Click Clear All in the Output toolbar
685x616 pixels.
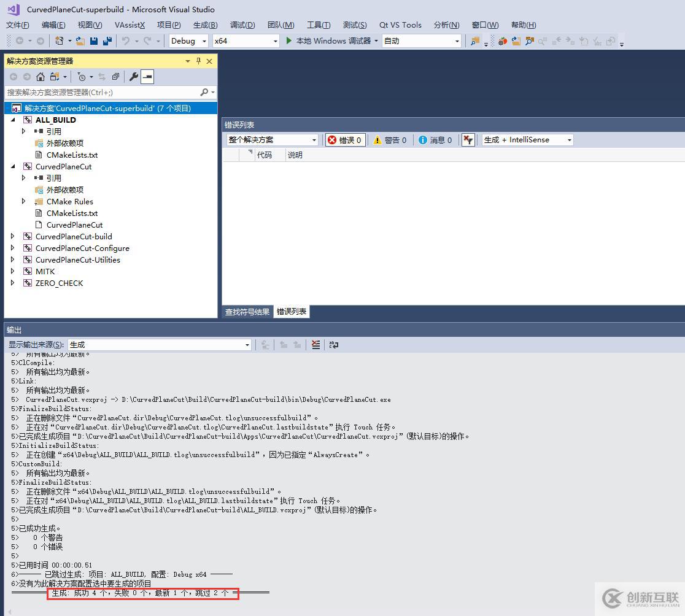[316, 345]
